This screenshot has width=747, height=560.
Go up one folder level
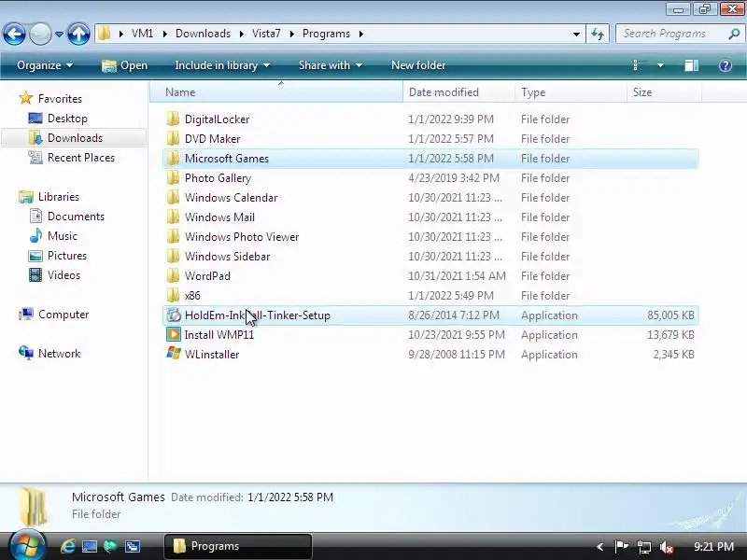pyautogui.click(x=78, y=34)
